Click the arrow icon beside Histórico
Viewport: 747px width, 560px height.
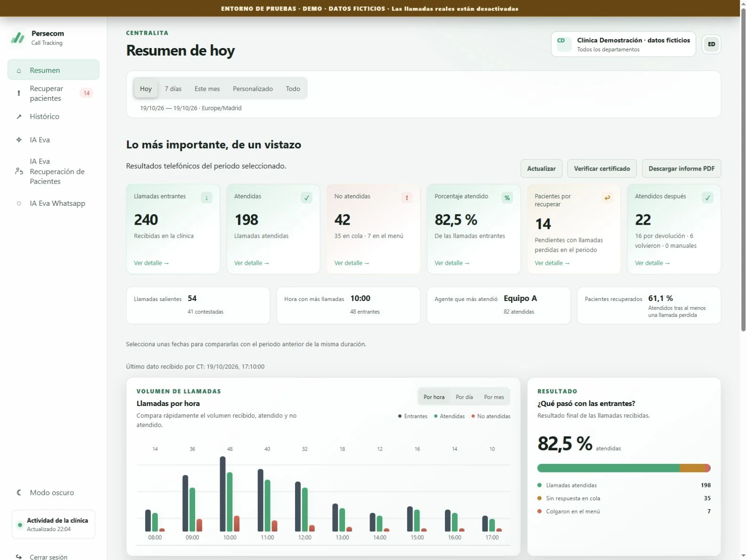(x=19, y=117)
